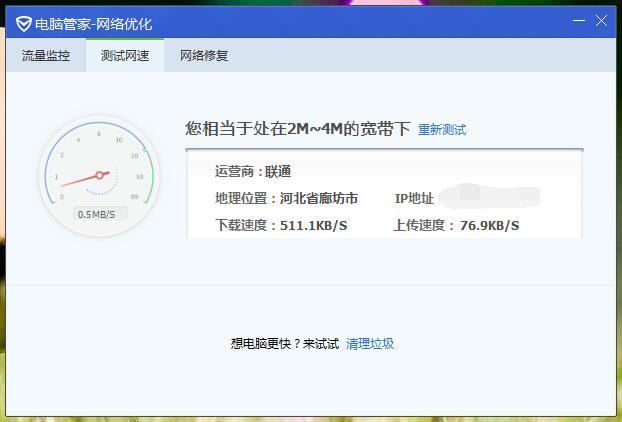Close the 网络优化 window
The width and height of the screenshot is (622, 422).
(x=601, y=21)
